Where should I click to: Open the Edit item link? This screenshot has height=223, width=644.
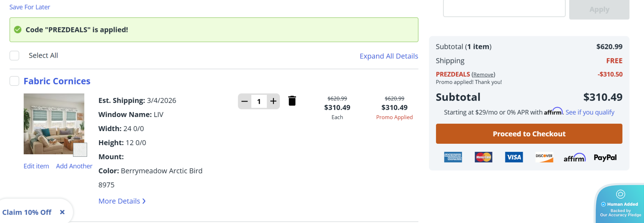click(x=36, y=166)
